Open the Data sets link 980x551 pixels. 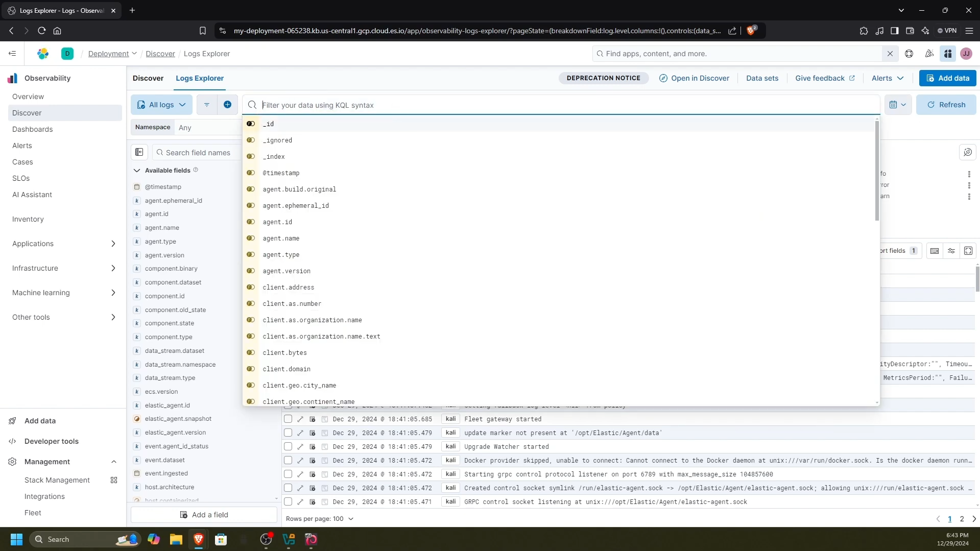coord(762,78)
